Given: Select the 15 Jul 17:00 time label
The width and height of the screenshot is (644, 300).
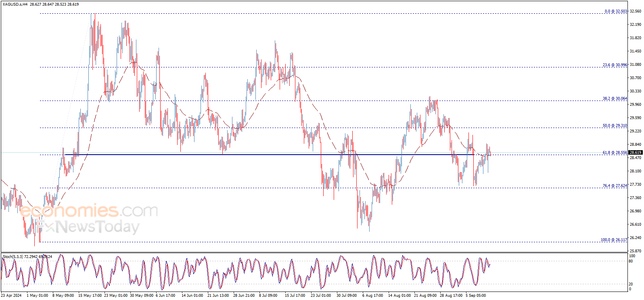Looking at the screenshot, I should 295,296.
